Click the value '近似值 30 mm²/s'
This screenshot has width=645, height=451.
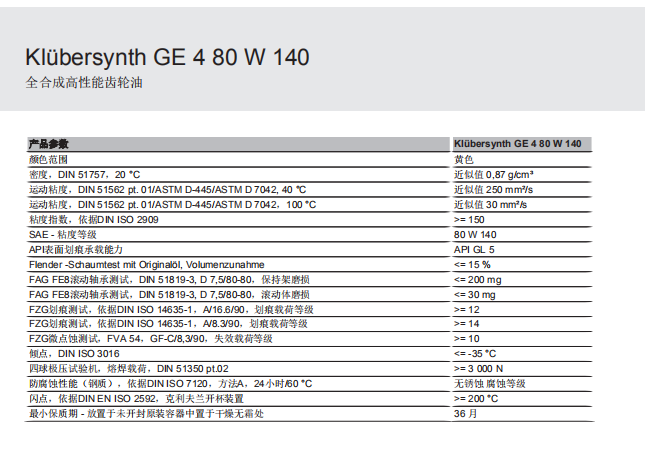click(x=490, y=205)
